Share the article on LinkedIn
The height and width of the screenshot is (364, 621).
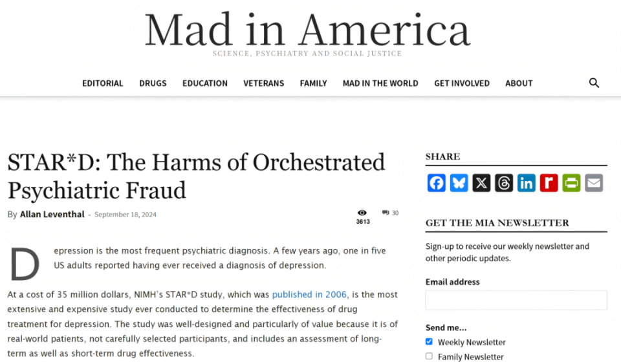(x=527, y=183)
